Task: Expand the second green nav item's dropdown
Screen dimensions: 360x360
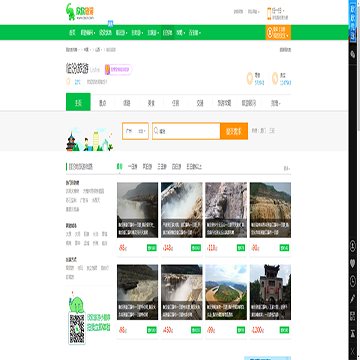Action: [87, 33]
